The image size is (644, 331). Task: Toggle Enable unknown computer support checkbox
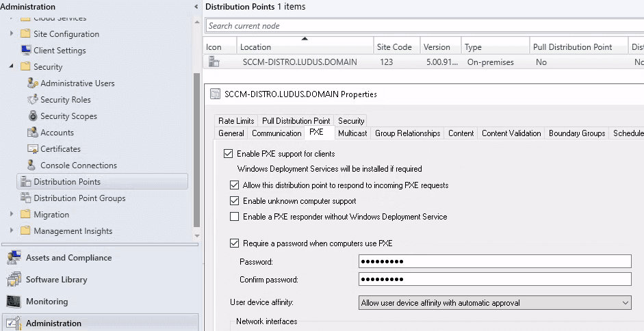click(234, 201)
